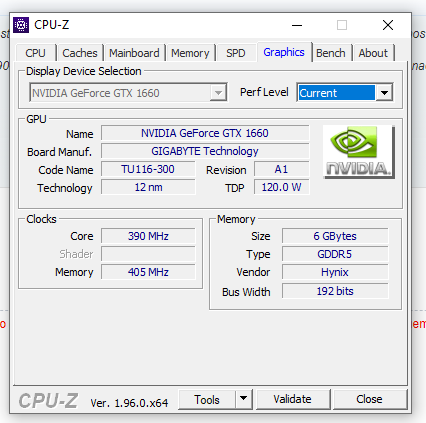Click the 405 MHz memory clock value
426x423 pixels.
(x=148, y=272)
